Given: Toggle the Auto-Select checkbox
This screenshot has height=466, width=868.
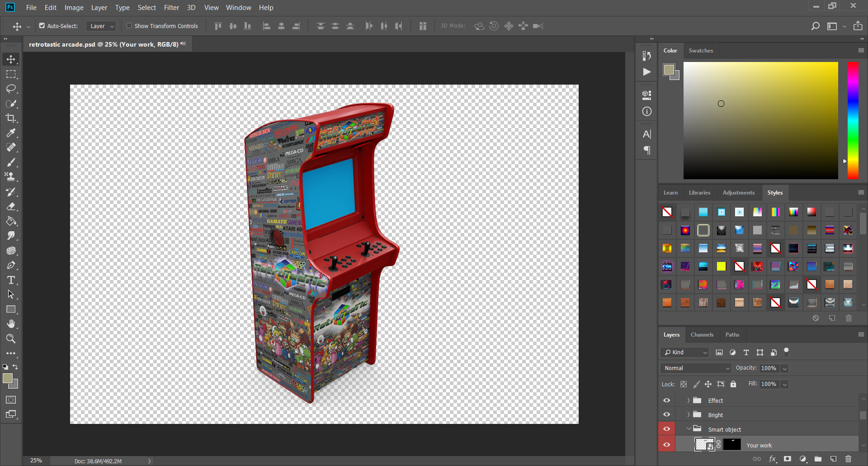Looking at the screenshot, I should (x=42, y=26).
